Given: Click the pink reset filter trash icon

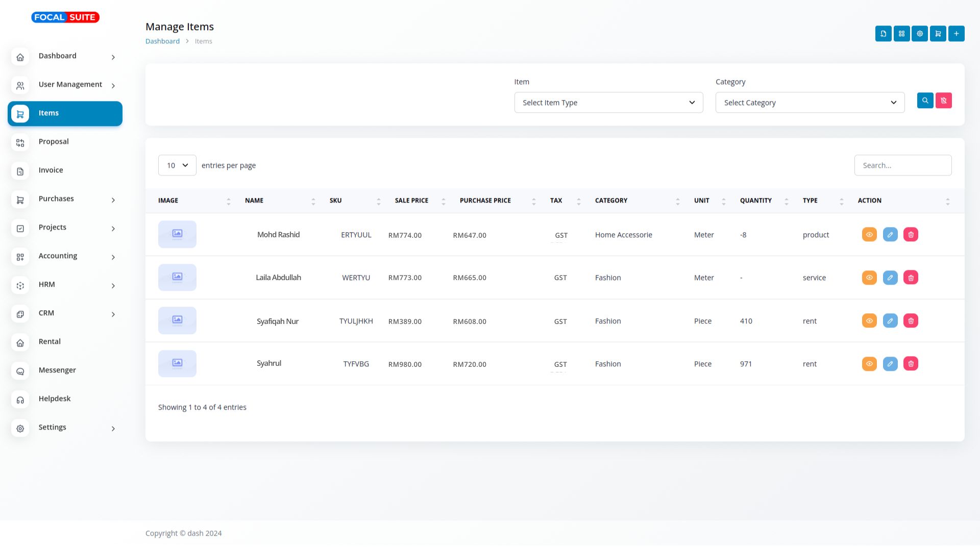Looking at the screenshot, I should click(943, 101).
